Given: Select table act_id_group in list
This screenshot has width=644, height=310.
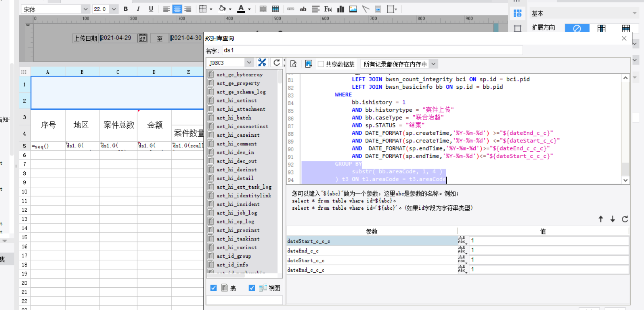Looking at the screenshot, I should tap(234, 256).
